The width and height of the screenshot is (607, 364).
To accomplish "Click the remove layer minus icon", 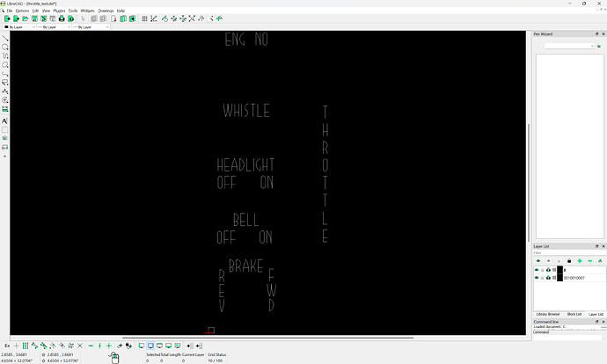I will 590,260.
